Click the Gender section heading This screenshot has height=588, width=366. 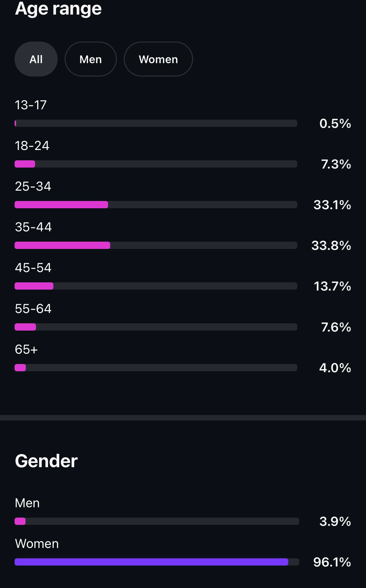tap(46, 461)
